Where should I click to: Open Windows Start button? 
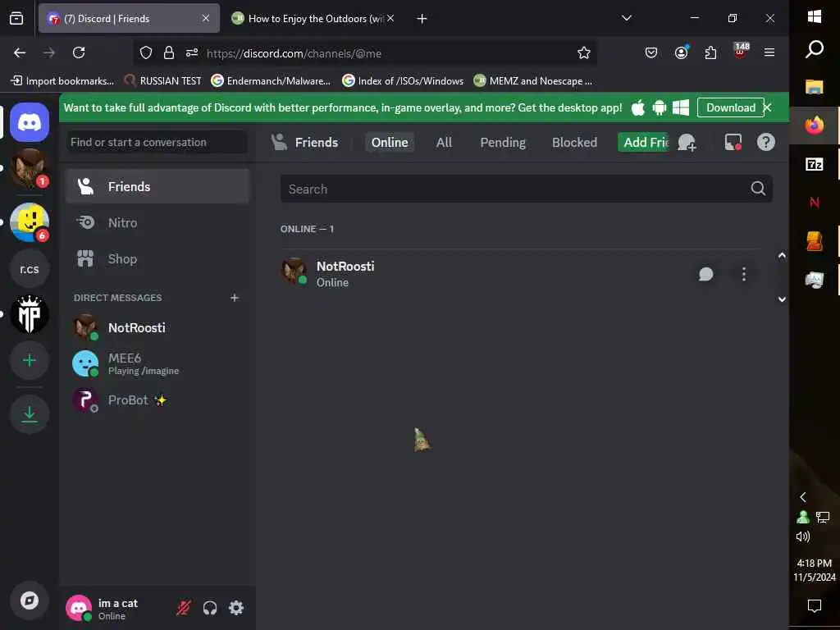[x=815, y=16]
